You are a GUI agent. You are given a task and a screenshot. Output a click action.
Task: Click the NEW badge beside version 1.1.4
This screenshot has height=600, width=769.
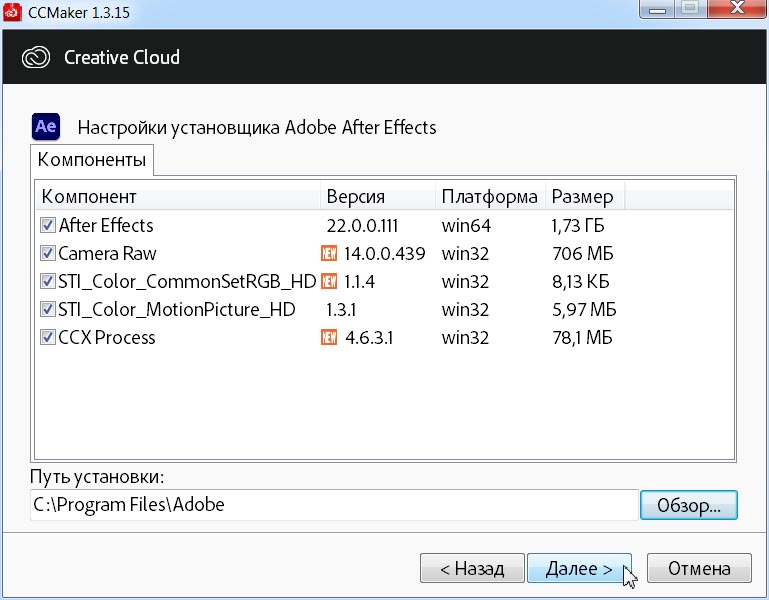[x=329, y=281]
